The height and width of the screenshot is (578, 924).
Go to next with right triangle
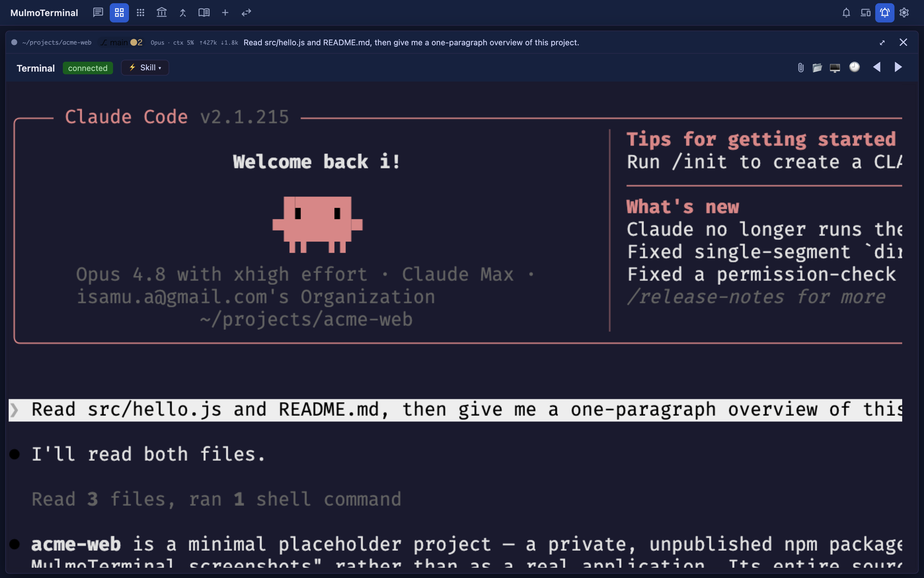pyautogui.click(x=898, y=67)
